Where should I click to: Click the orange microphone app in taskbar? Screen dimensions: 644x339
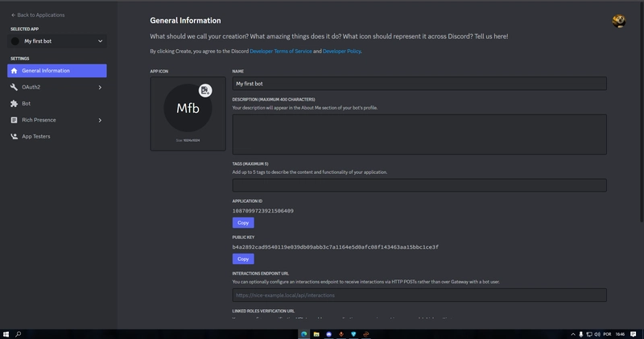(341, 334)
